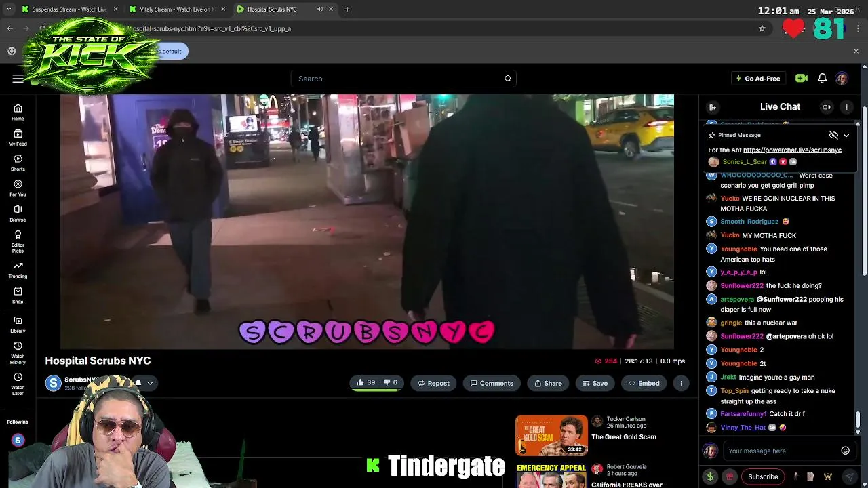Open the Comments button

(x=492, y=383)
